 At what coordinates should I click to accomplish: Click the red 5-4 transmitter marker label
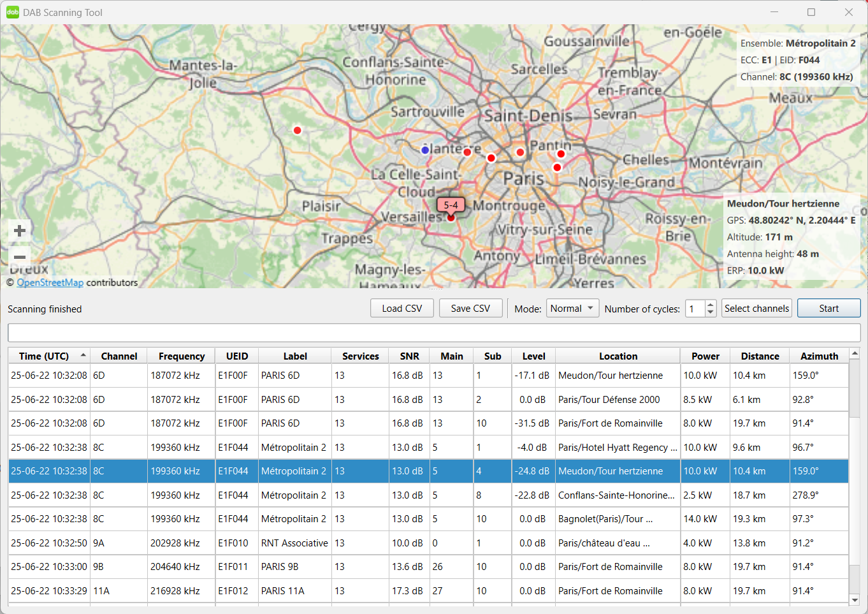coord(451,205)
